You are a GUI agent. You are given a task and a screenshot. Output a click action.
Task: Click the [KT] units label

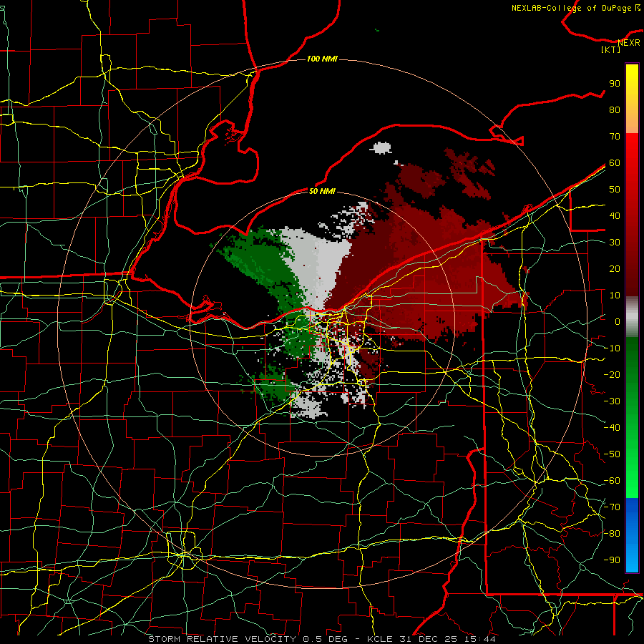click(x=611, y=49)
